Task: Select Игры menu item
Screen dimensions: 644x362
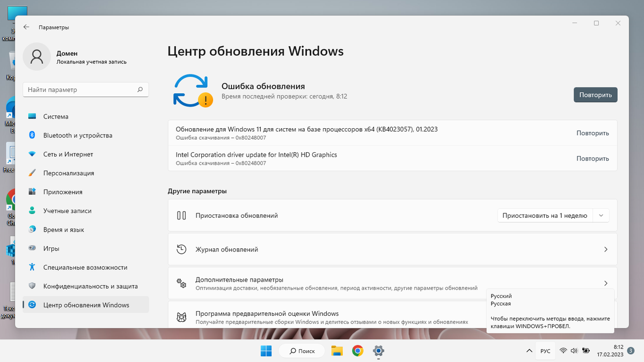Action: click(x=86, y=248)
